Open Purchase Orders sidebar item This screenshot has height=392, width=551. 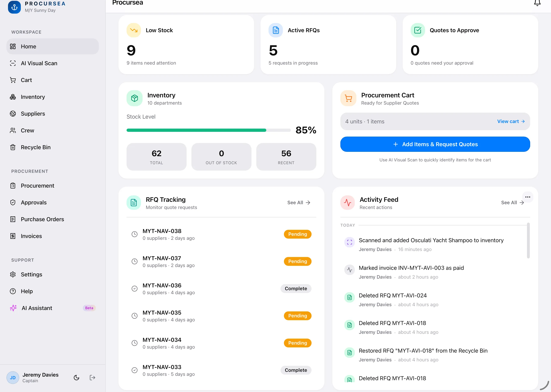[x=53, y=219]
